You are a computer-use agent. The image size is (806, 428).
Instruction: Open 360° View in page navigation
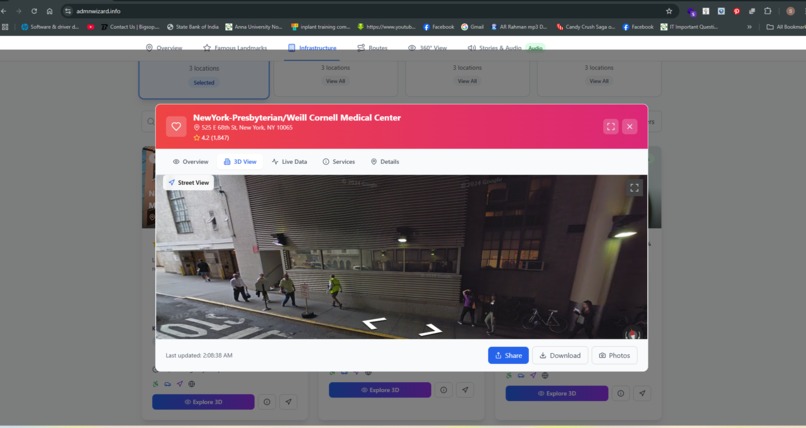coord(427,48)
